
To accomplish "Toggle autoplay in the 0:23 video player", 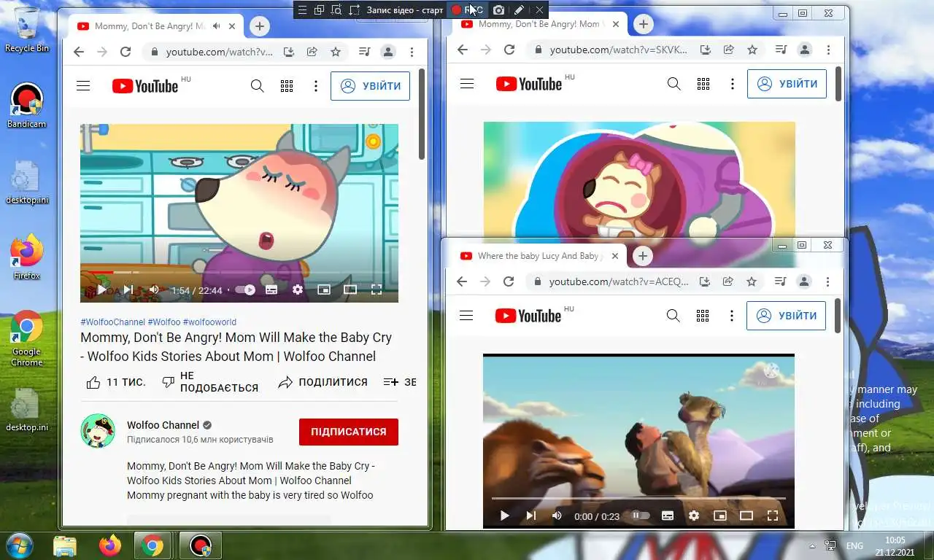I will (640, 516).
